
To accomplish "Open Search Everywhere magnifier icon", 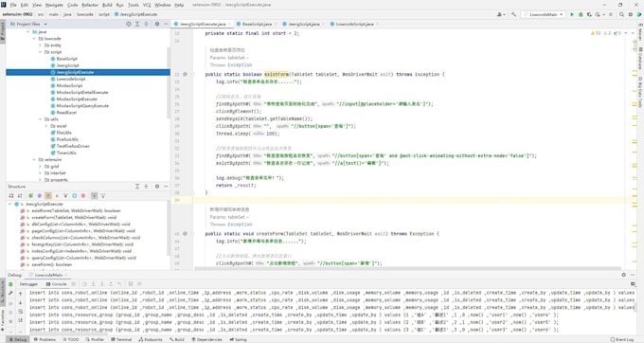I will 622,14.
